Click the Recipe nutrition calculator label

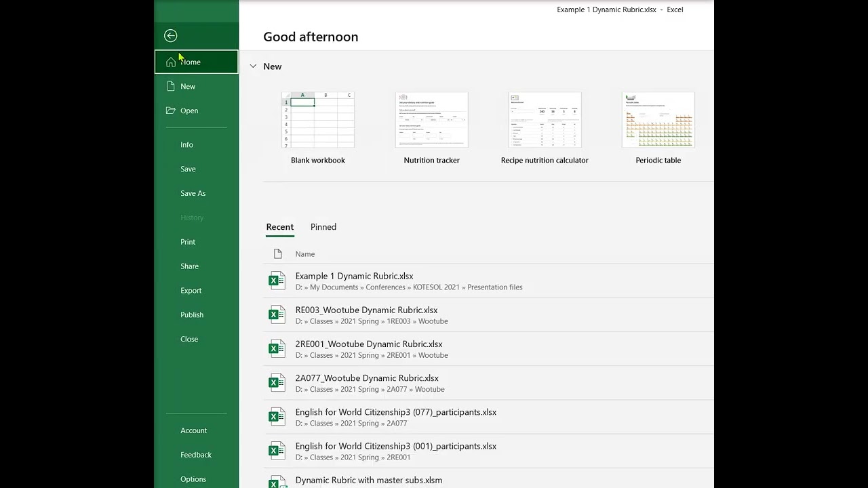point(545,161)
